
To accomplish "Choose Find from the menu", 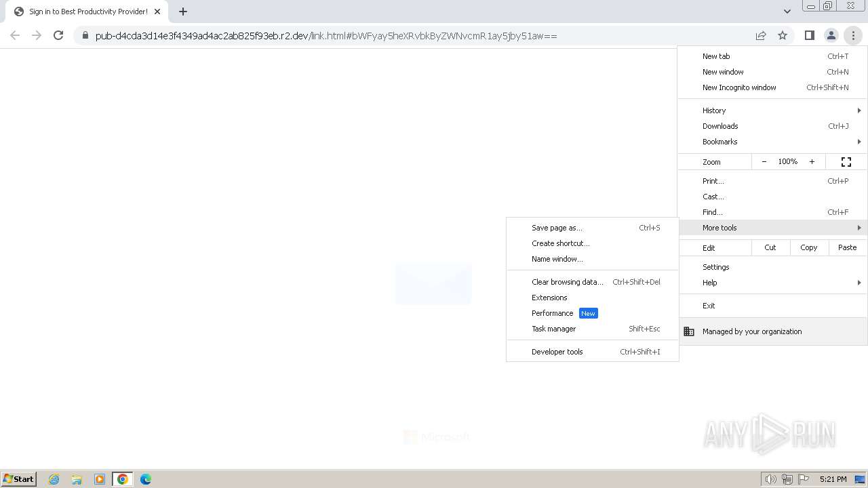I will [x=772, y=212].
